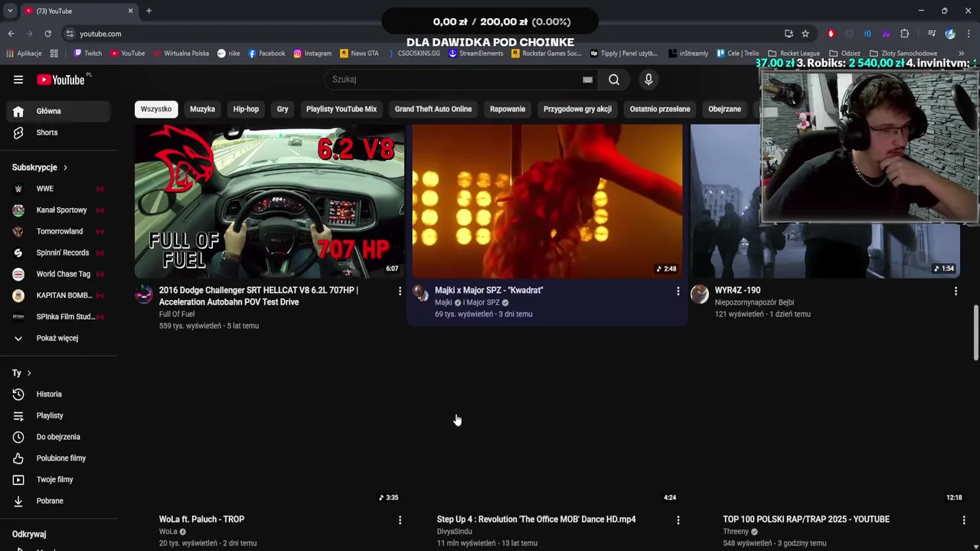Open Twoje filmy in sidebar
The image size is (980, 551).
point(58,480)
